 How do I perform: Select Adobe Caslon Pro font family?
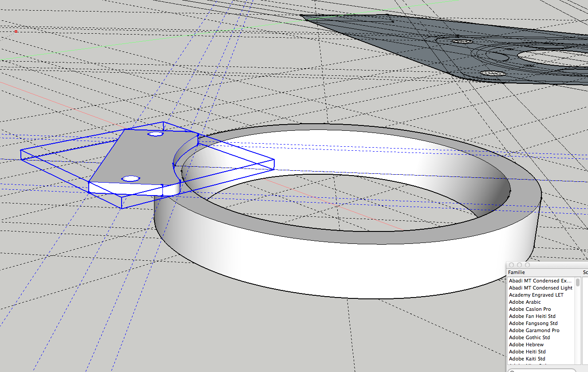[x=541, y=309]
